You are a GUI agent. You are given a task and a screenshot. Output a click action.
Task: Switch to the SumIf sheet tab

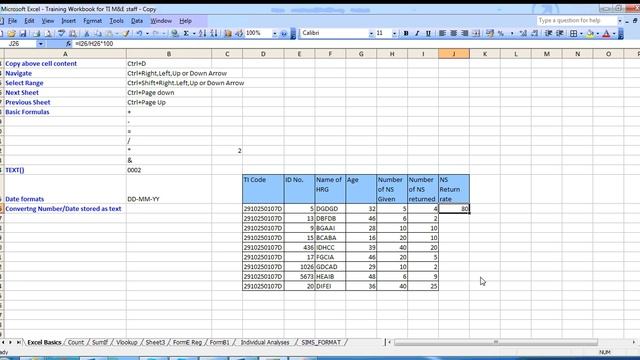[100, 342]
